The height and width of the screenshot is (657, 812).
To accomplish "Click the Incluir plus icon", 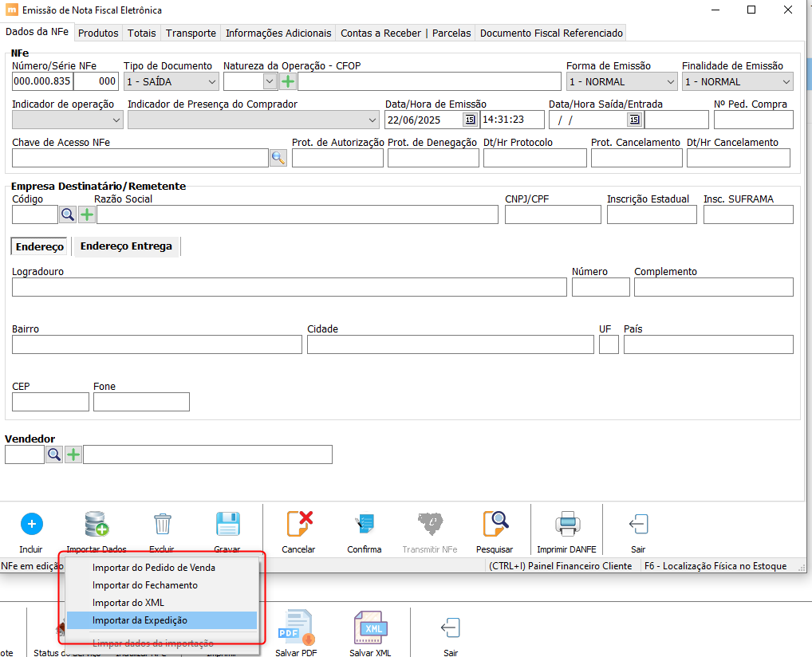I will [31, 524].
